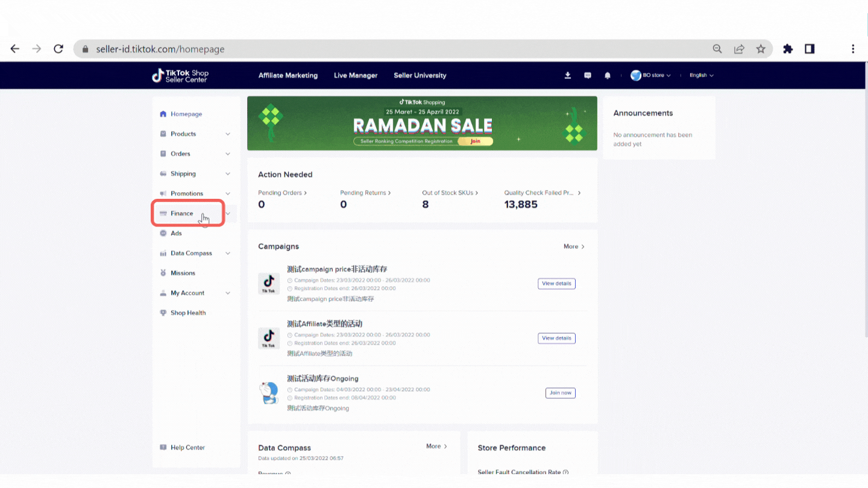This screenshot has width=868, height=488.
Task: Click Join on the Ramadan Sale banner
Action: [x=476, y=142]
